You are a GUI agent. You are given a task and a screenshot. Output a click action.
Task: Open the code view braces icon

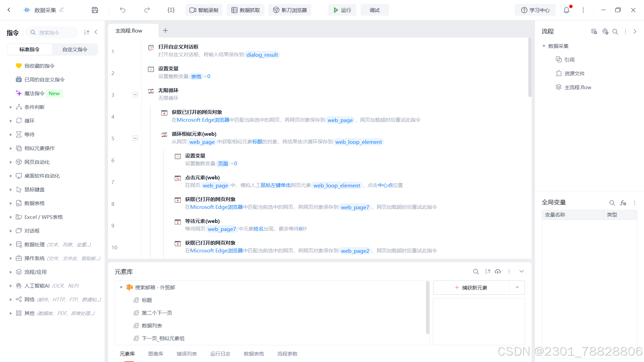pos(171,10)
